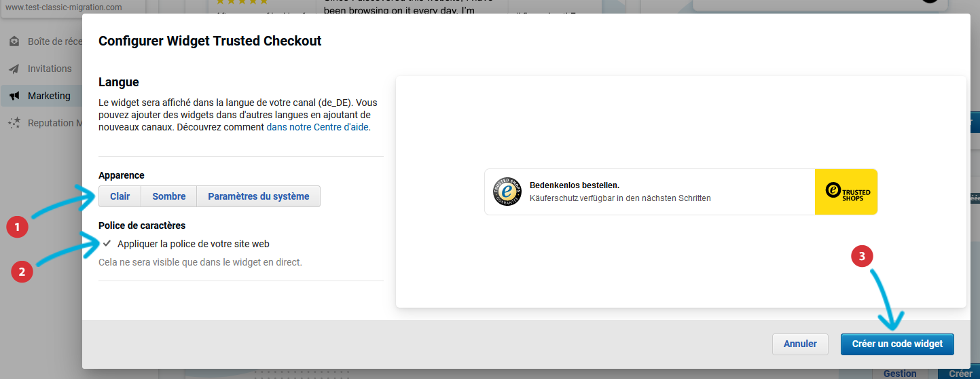
Task: Choose Paramètres du système appearance
Action: [x=259, y=196]
